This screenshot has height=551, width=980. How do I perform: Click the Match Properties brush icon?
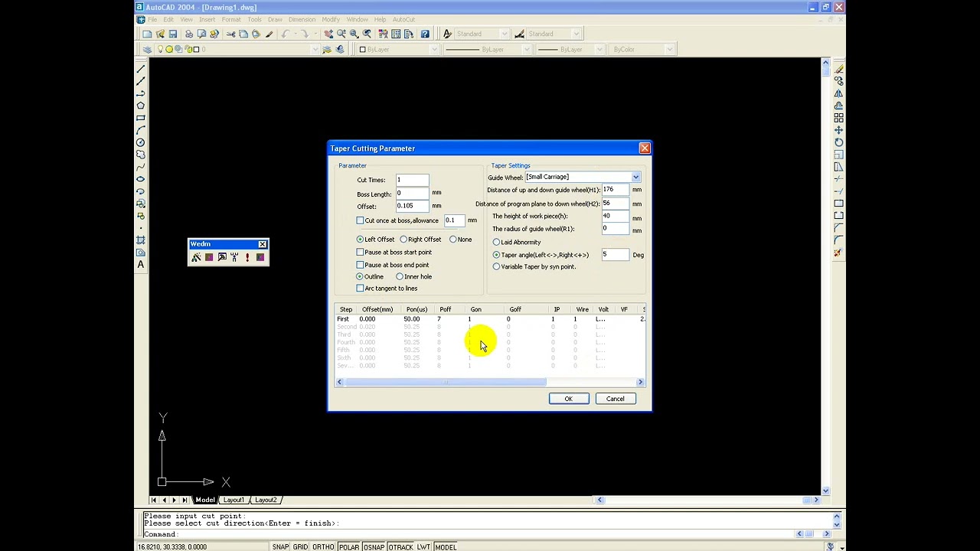(269, 34)
